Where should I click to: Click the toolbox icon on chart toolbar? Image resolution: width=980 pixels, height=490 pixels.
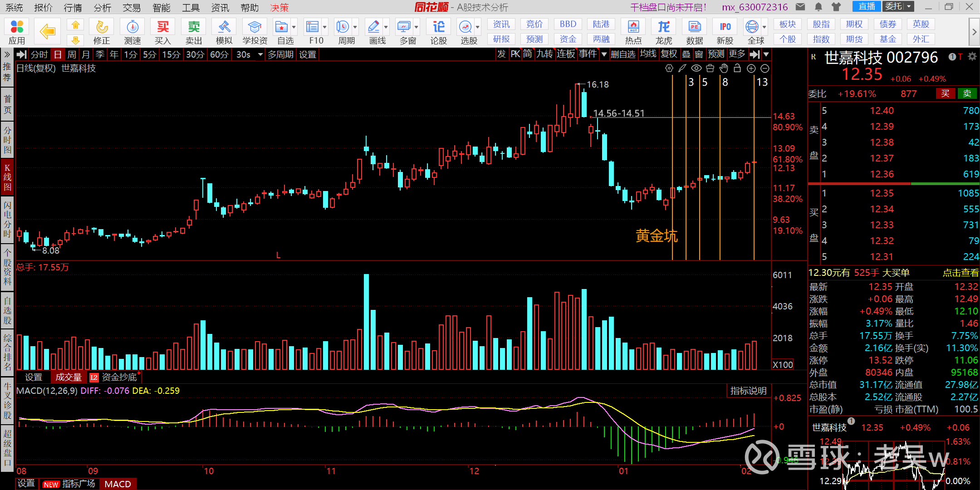click(x=710, y=69)
